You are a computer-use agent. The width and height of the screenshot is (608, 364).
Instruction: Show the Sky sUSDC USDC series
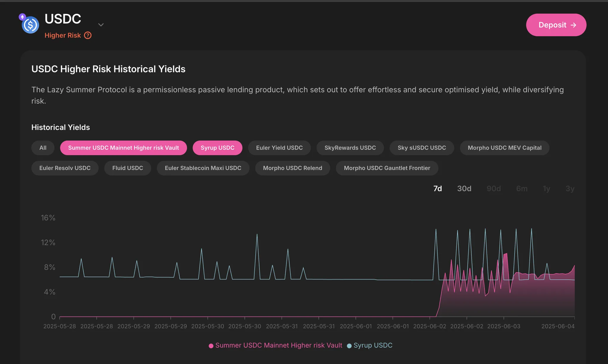click(422, 148)
